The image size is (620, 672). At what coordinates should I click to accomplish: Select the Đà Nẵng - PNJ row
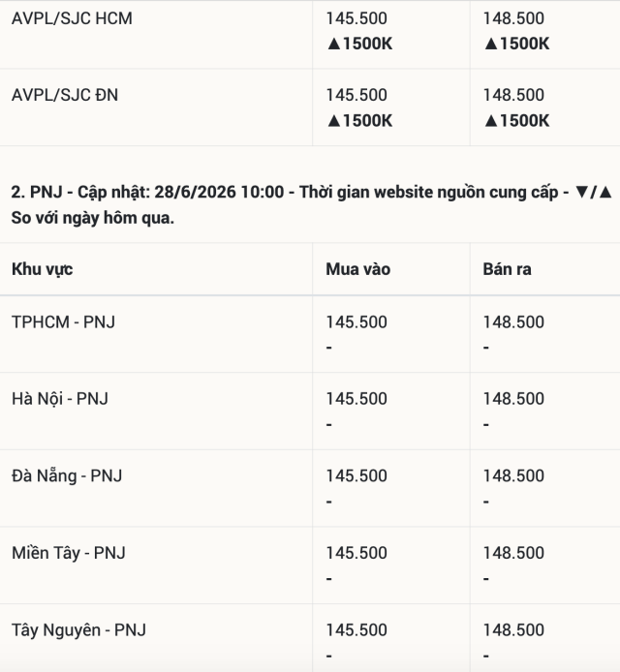[x=310, y=488]
